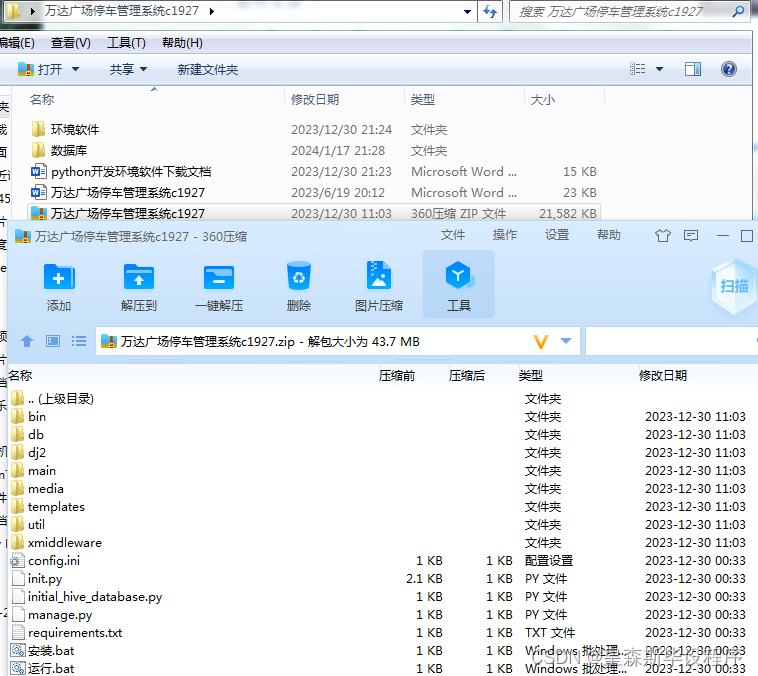Select the 万达广场停车管理系统c1927 ZIP file row
The image size is (758, 676).
[x=313, y=213]
